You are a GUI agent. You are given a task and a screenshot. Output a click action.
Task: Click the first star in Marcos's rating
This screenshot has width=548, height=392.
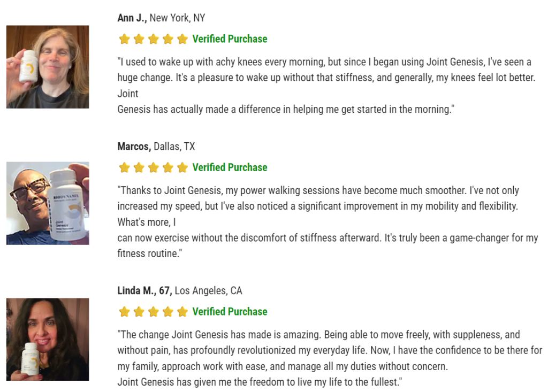coord(125,168)
